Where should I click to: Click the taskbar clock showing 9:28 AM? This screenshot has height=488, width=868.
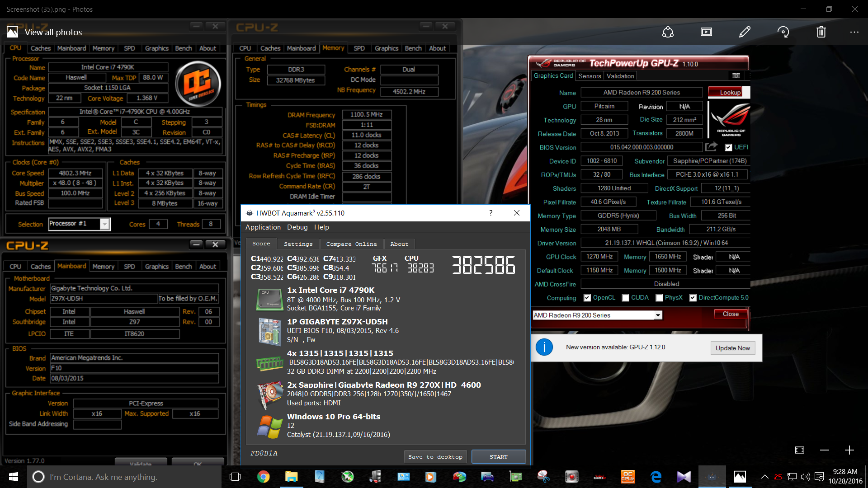click(x=845, y=477)
